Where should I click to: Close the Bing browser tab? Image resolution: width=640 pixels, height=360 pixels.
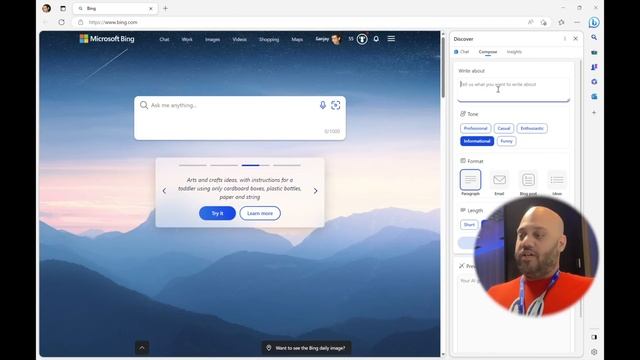tap(151, 8)
